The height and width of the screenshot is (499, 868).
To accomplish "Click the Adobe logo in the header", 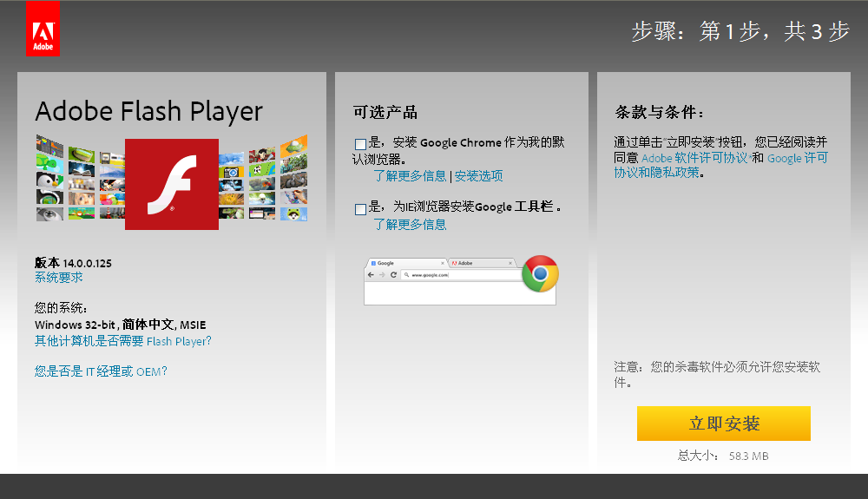I will [x=43, y=29].
